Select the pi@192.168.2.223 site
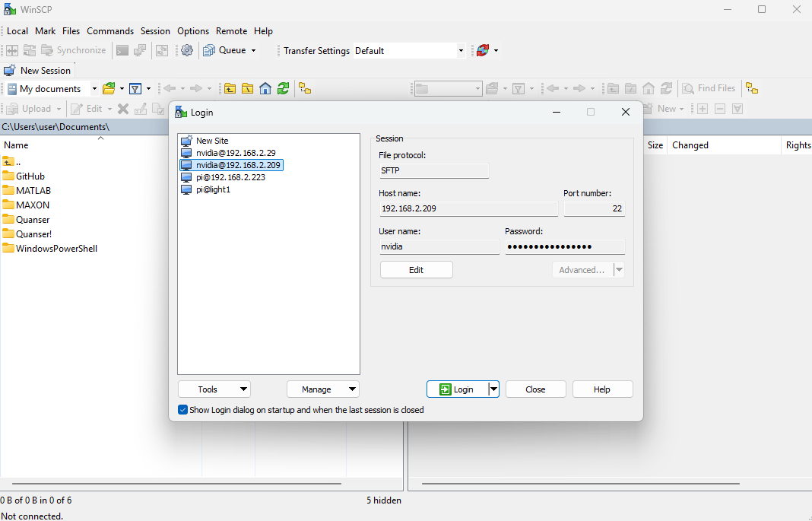This screenshot has width=812, height=521. click(230, 177)
